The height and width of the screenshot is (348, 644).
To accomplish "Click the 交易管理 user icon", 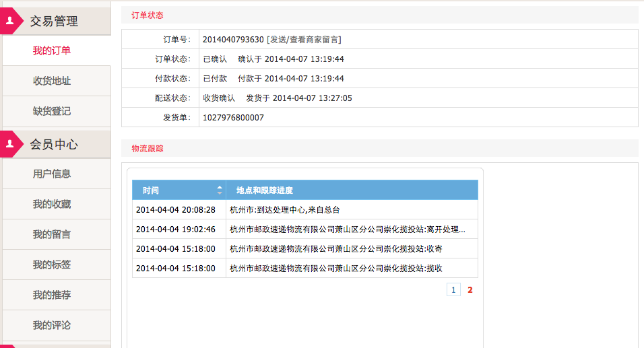I will tap(10, 20).
